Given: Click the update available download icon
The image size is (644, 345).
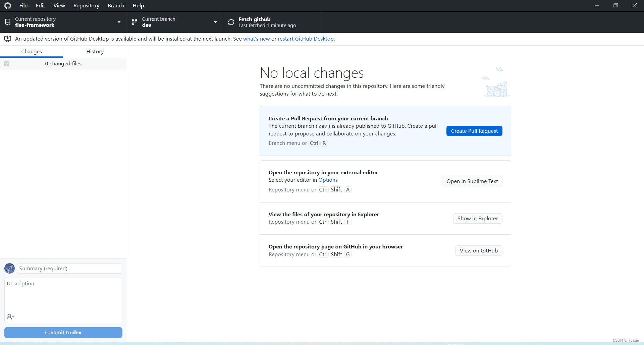Looking at the screenshot, I should click(8, 39).
